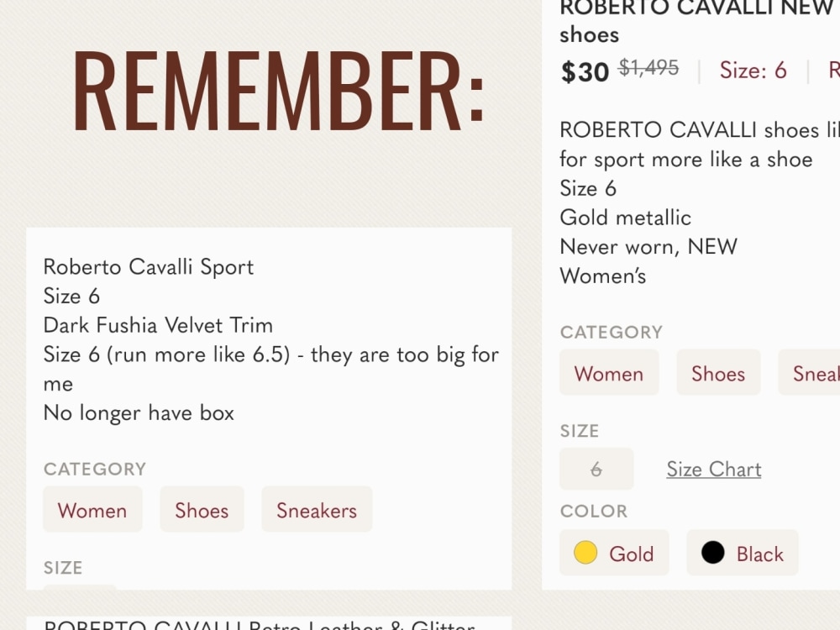Click the partially visible Sneakers tag at right
The height and width of the screenshot is (630, 840).
point(809,372)
